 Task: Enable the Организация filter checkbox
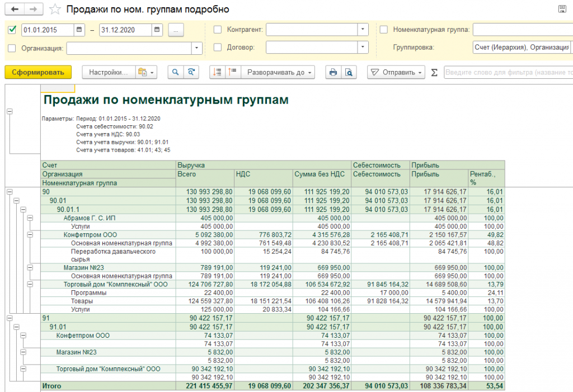[13, 48]
